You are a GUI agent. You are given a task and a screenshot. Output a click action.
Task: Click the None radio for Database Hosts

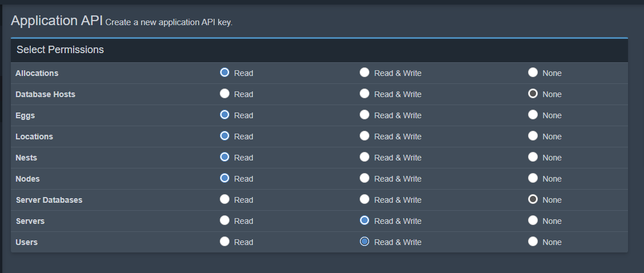[x=533, y=94]
